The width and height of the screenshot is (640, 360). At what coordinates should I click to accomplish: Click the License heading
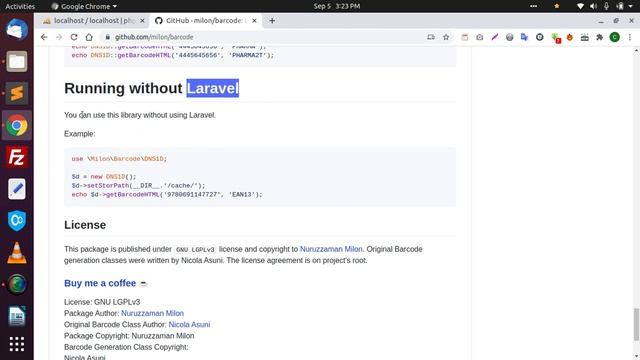click(85, 225)
